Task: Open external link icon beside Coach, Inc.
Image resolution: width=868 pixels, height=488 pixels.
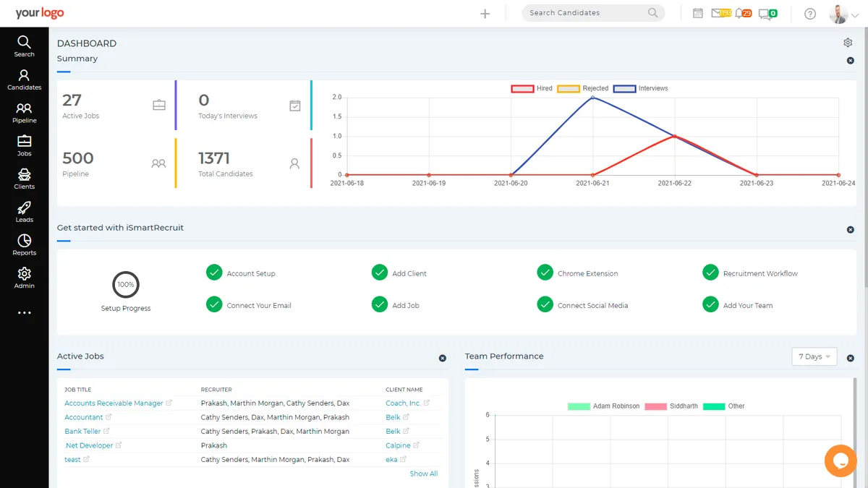Action: tap(427, 403)
